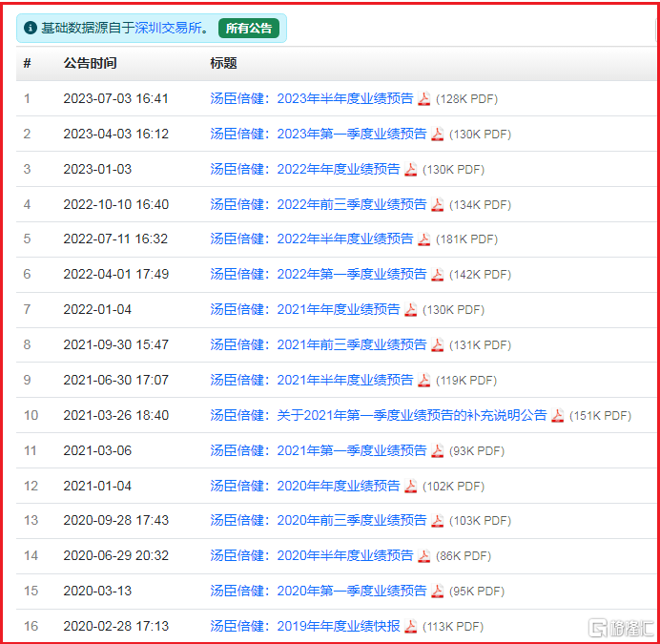Select the date 2021-06-30 17:07
This screenshot has width=660, height=644.
(x=115, y=382)
